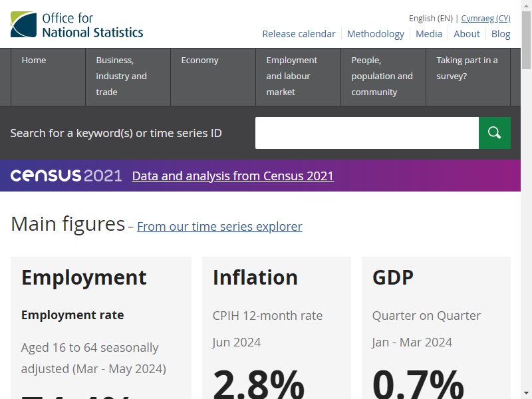The width and height of the screenshot is (532, 399).
Task: Open From our time series explorer link
Action: coord(219,226)
